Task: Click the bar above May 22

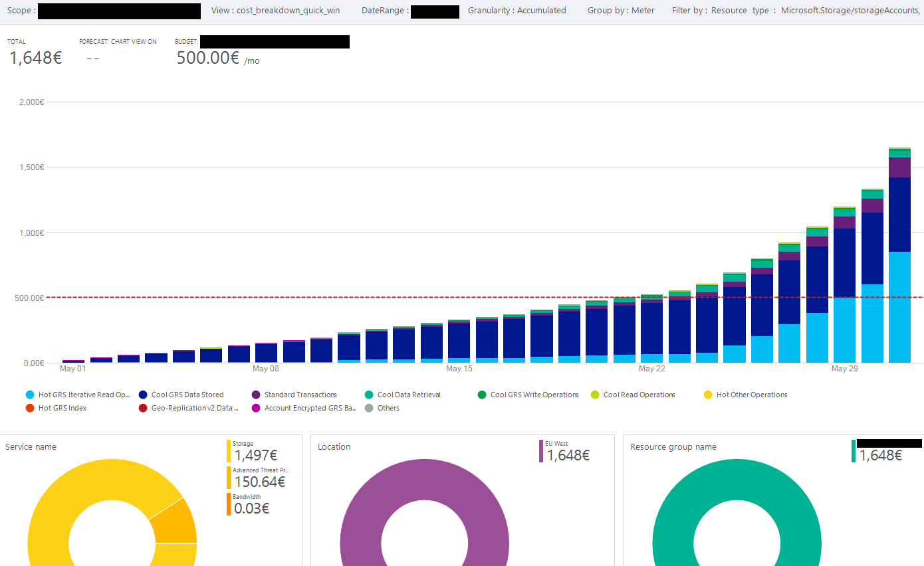Action: pos(651,329)
